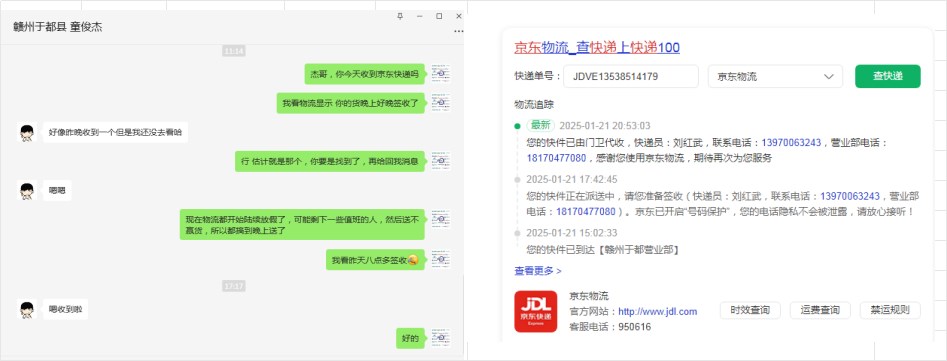Click the JDL 京东快递 red logo

pyautogui.click(x=536, y=311)
